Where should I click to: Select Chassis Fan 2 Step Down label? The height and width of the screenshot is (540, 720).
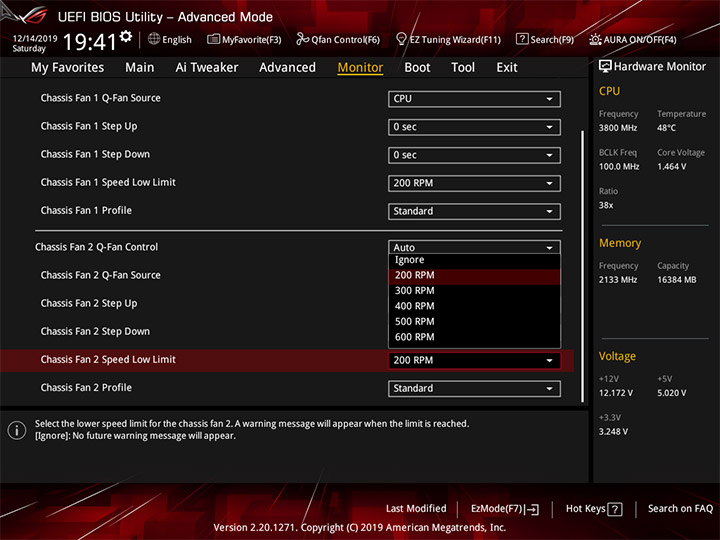pos(95,332)
